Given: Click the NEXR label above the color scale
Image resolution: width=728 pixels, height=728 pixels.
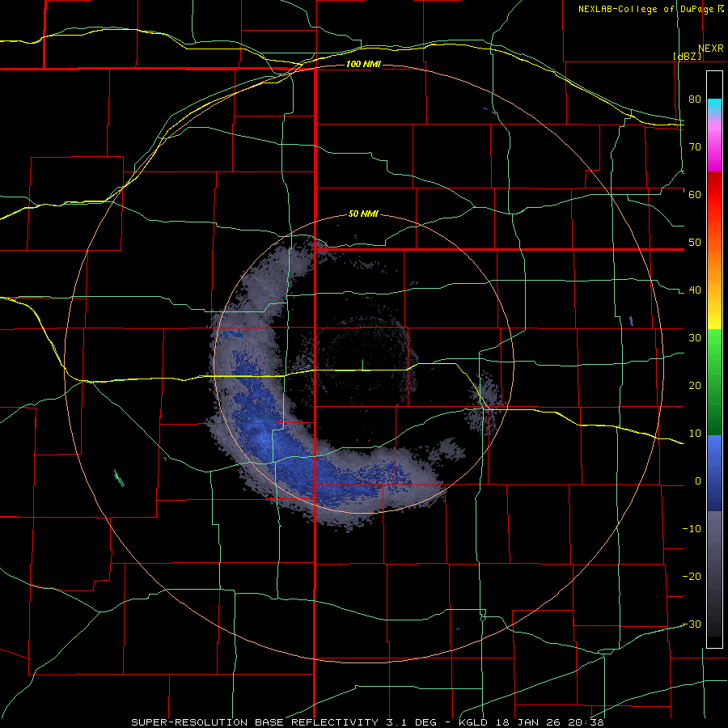Looking at the screenshot, I should click(x=711, y=49).
